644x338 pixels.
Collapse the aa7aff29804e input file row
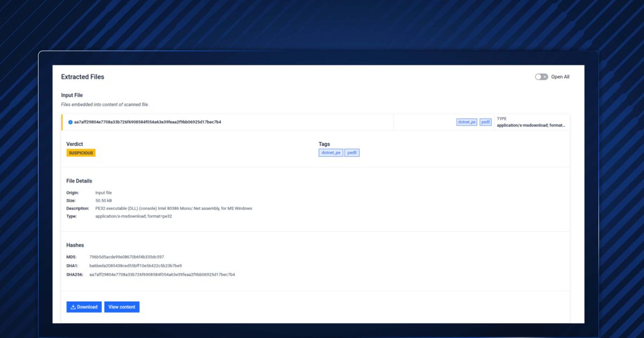click(x=148, y=122)
